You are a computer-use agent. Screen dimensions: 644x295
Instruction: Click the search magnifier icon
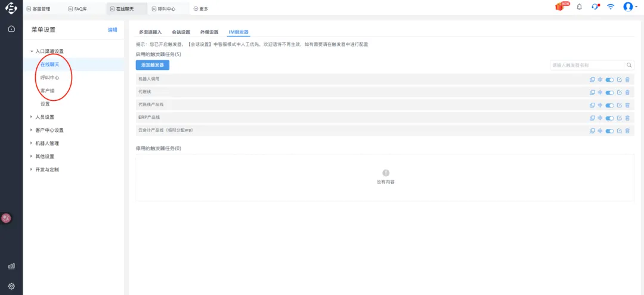click(629, 65)
